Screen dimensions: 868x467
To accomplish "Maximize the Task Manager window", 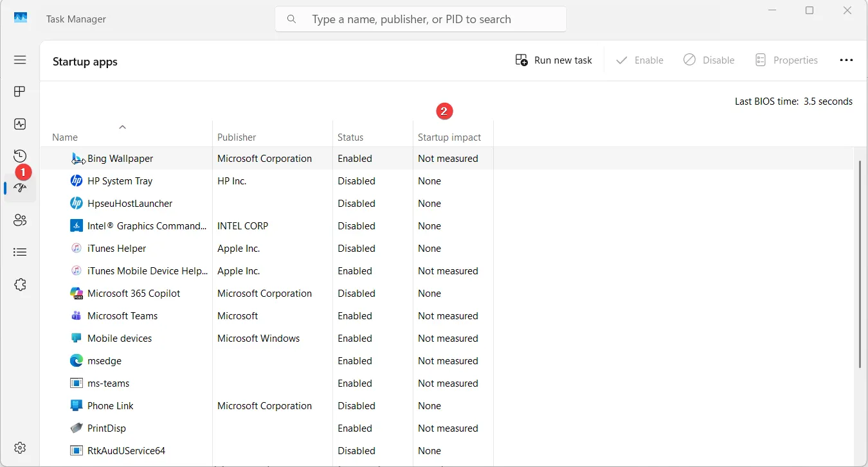I will 809,10.
